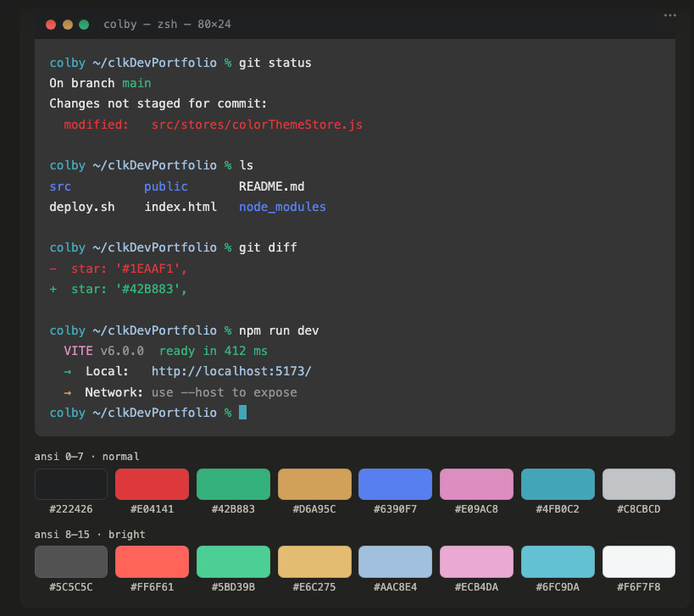The height and width of the screenshot is (616, 694).
Task: Pick the #D6A95C yellow swatch
Action: pyautogui.click(x=314, y=484)
